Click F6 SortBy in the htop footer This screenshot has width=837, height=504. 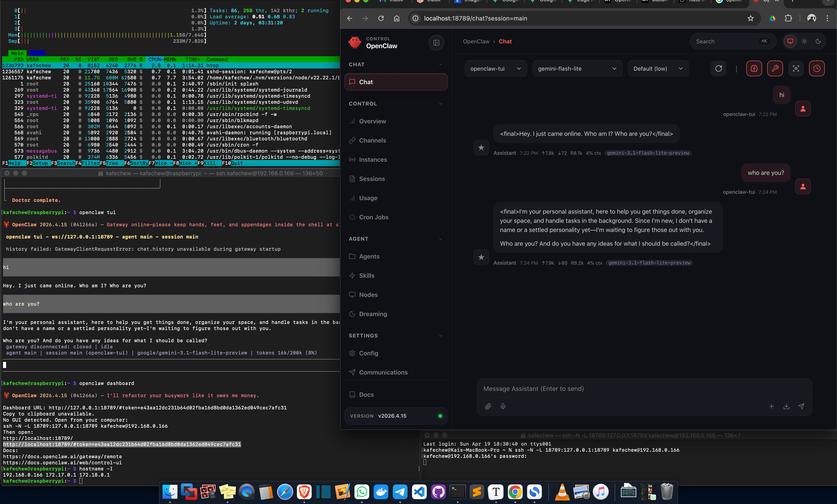[x=136, y=163]
